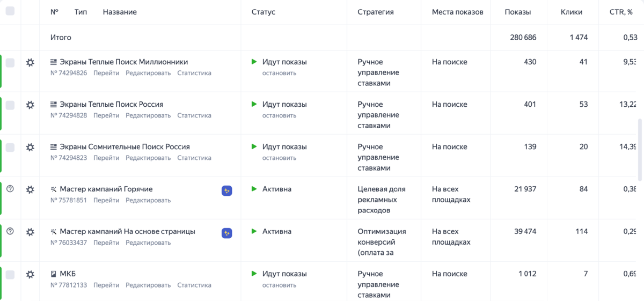Click остановить for Экраны Теплые Поиск Россия

279,115
